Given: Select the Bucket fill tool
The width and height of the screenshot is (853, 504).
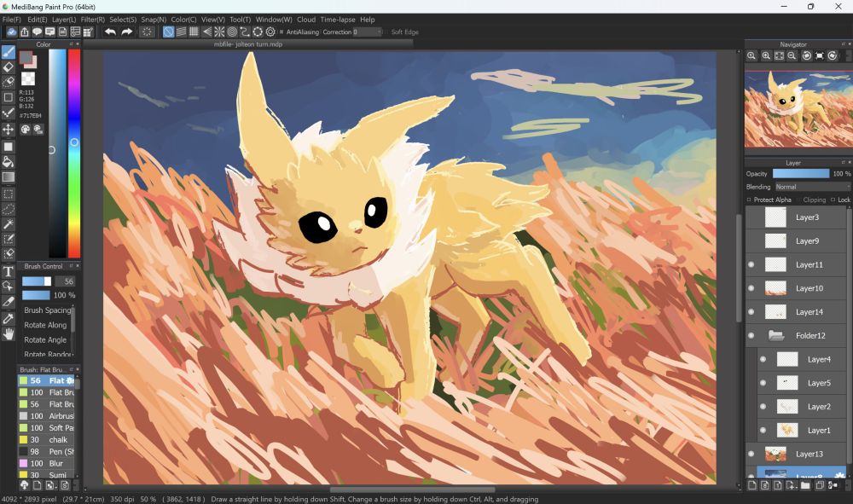Looking at the screenshot, I should coord(9,161).
